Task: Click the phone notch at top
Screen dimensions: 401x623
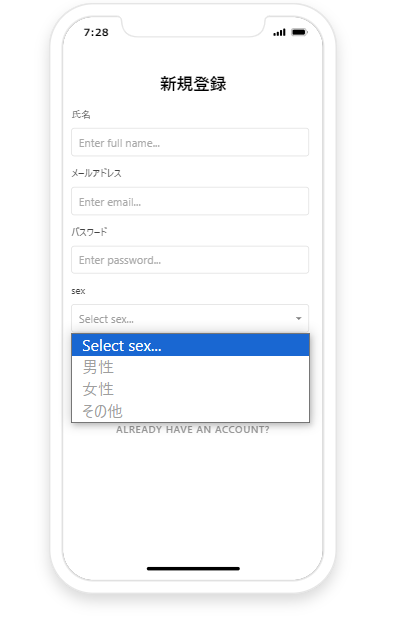Action: click(x=193, y=25)
